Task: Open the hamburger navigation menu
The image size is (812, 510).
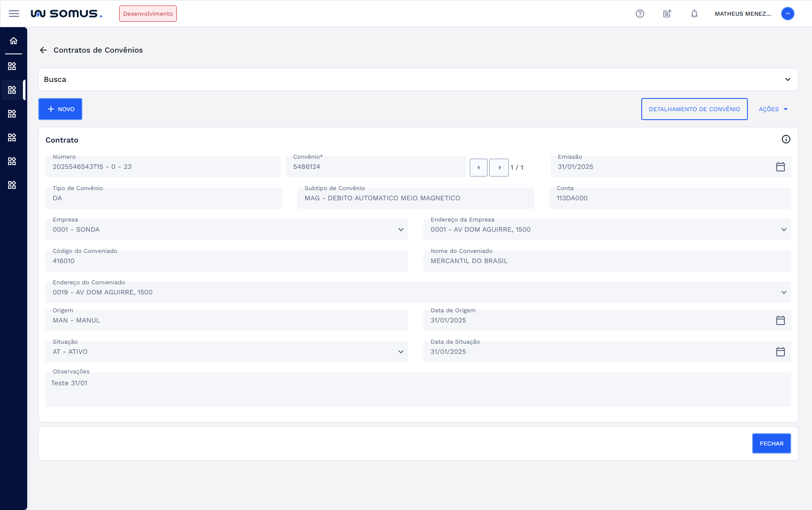Action: click(x=14, y=14)
